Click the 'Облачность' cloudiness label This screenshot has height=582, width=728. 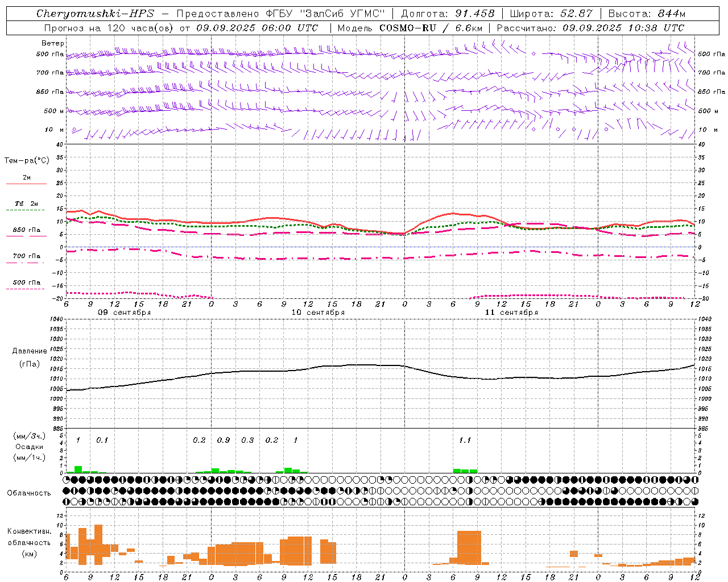coord(29,493)
